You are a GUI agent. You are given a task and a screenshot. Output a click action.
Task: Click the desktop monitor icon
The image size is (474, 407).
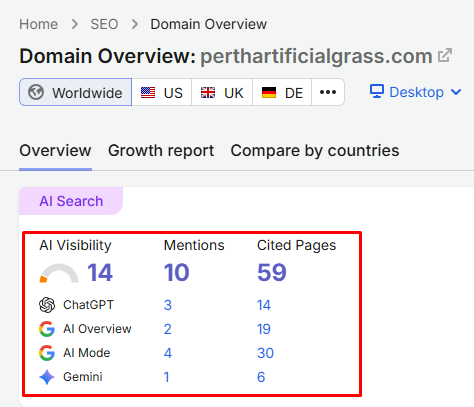[x=377, y=91]
